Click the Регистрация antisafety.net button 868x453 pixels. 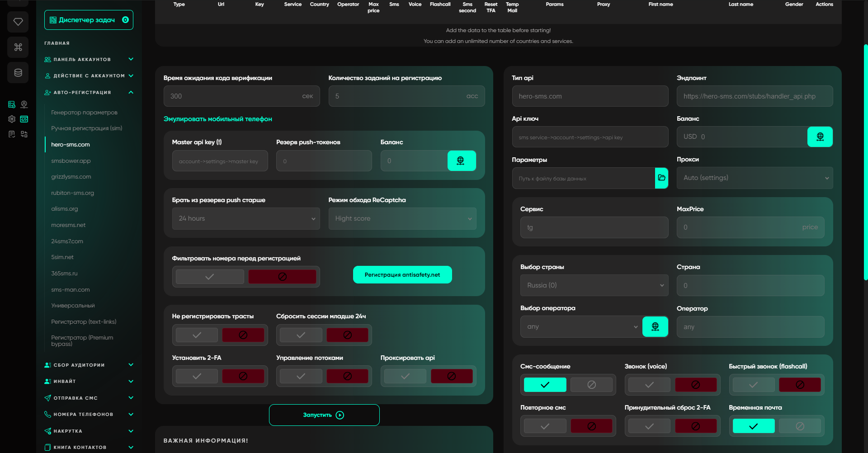(402, 275)
